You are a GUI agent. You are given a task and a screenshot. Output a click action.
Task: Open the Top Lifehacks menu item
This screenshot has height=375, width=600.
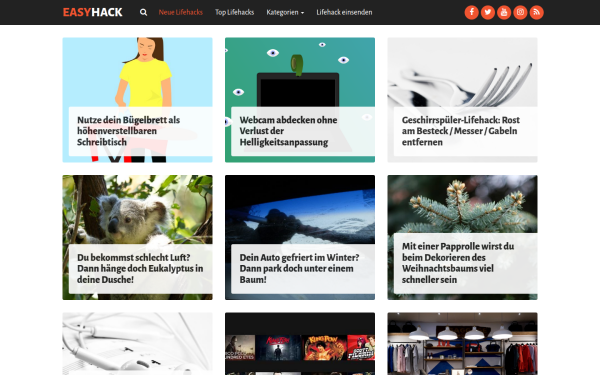point(235,12)
